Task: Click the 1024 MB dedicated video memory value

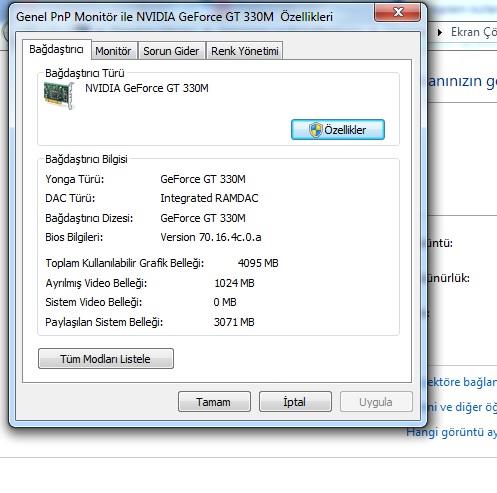Action: 234,283
